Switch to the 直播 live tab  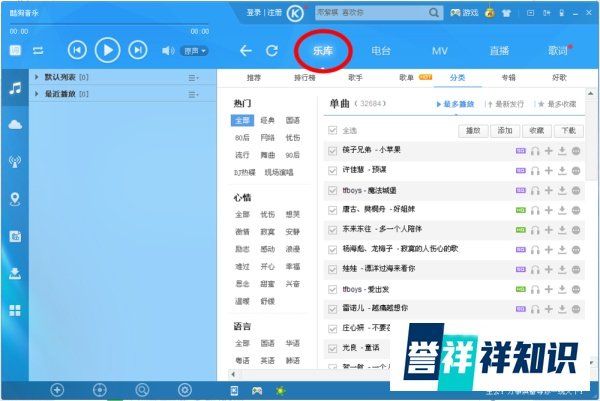[x=499, y=51]
